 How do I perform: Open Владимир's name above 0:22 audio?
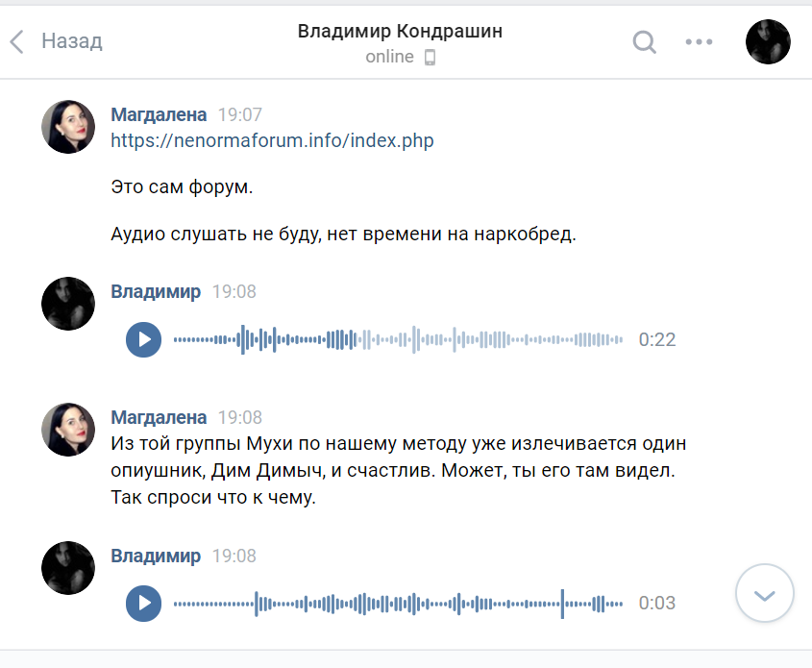[x=156, y=291]
